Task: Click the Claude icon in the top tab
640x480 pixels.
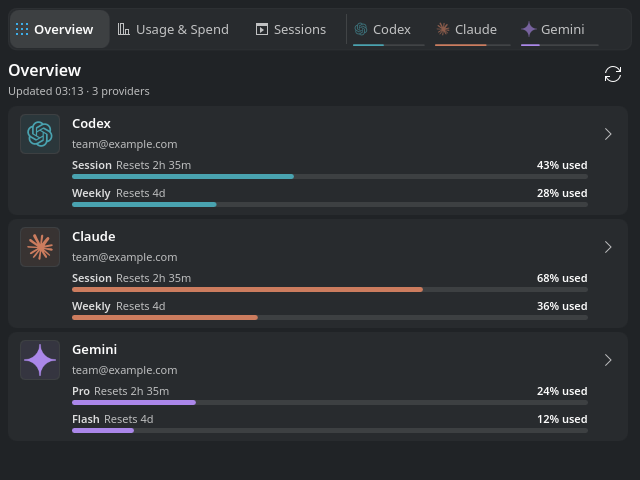Action: point(443,29)
